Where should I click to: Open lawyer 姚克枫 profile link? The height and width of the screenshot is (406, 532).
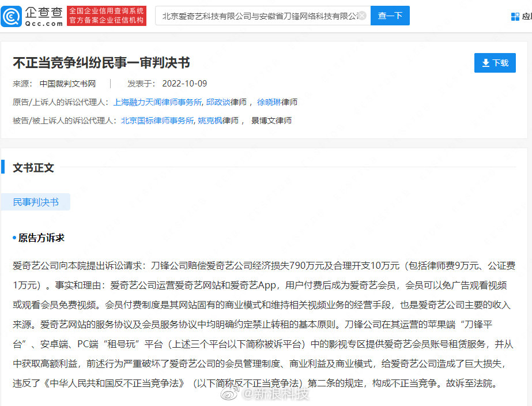click(210, 121)
